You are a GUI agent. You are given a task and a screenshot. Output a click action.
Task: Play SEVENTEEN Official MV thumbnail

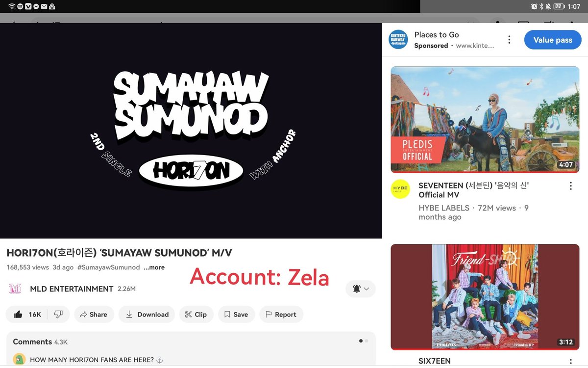click(485, 120)
